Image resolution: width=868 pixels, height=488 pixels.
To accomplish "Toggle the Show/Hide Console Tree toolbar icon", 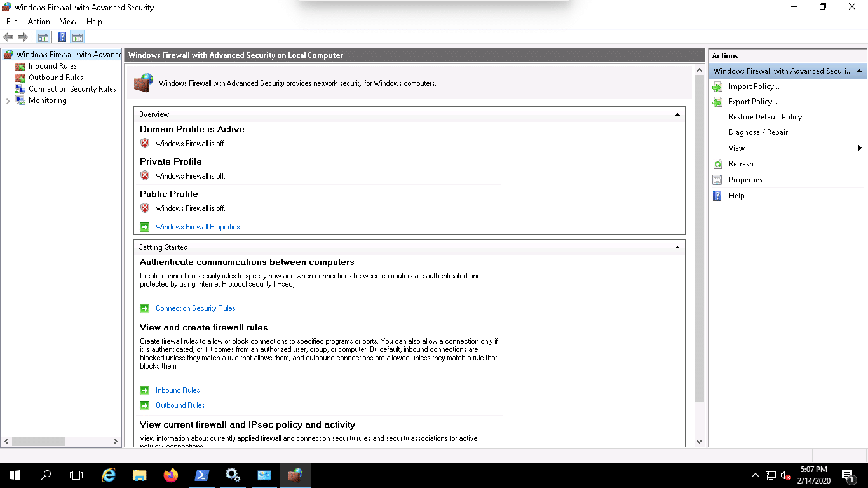I will [43, 37].
